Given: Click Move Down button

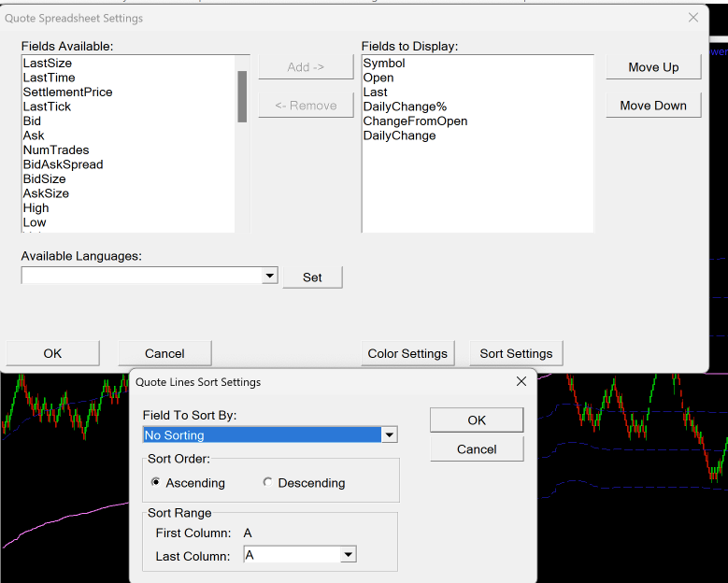Looking at the screenshot, I should [x=653, y=106].
